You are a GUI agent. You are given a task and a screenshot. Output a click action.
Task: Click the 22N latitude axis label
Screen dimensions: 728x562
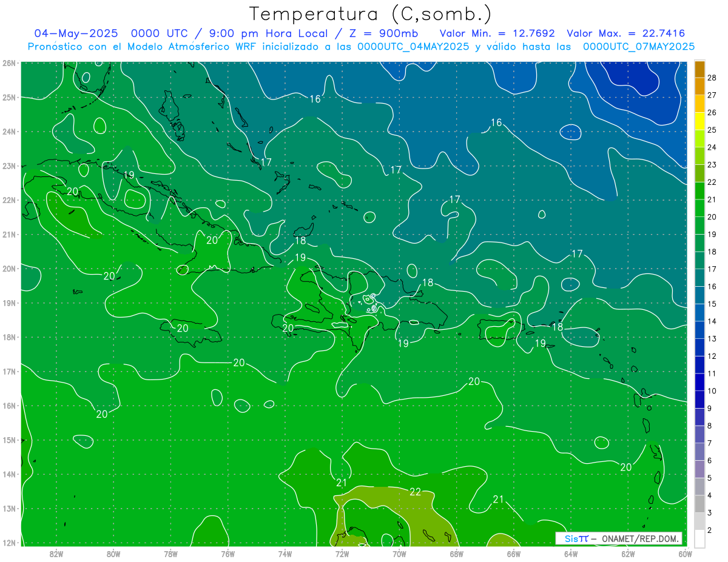8,200
